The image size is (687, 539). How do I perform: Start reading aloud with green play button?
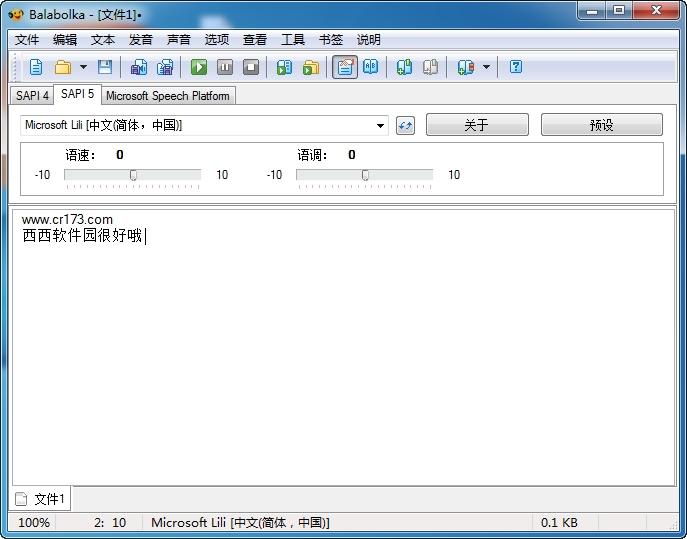[199, 67]
